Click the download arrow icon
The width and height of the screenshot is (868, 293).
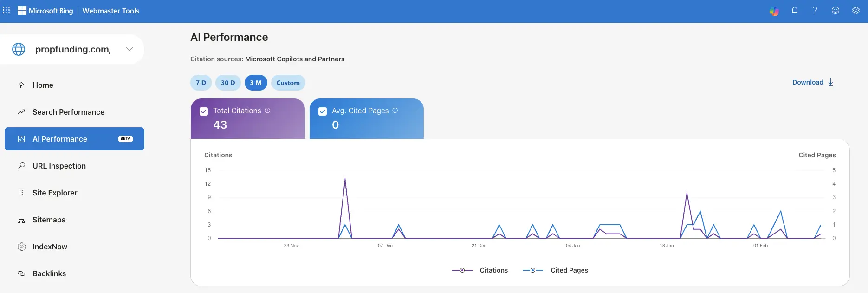pos(830,82)
